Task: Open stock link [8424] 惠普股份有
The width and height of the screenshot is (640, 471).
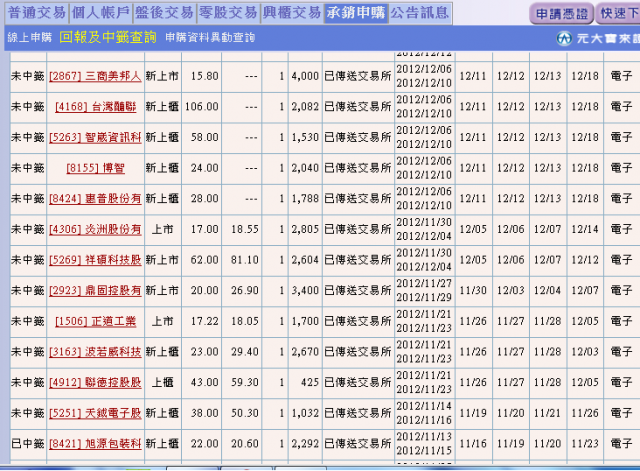Action: coord(95,198)
